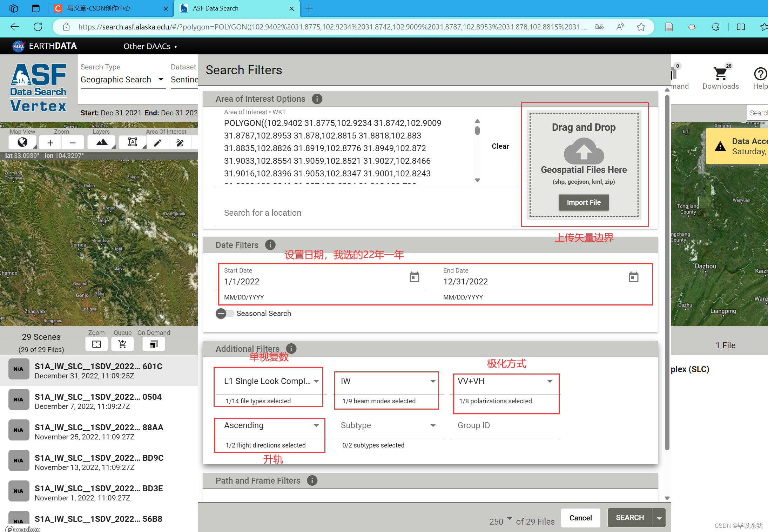Screen dimensions: 768x532
Task: Switch to the CSDN 写文章 browser tab
Action: pos(110,8)
